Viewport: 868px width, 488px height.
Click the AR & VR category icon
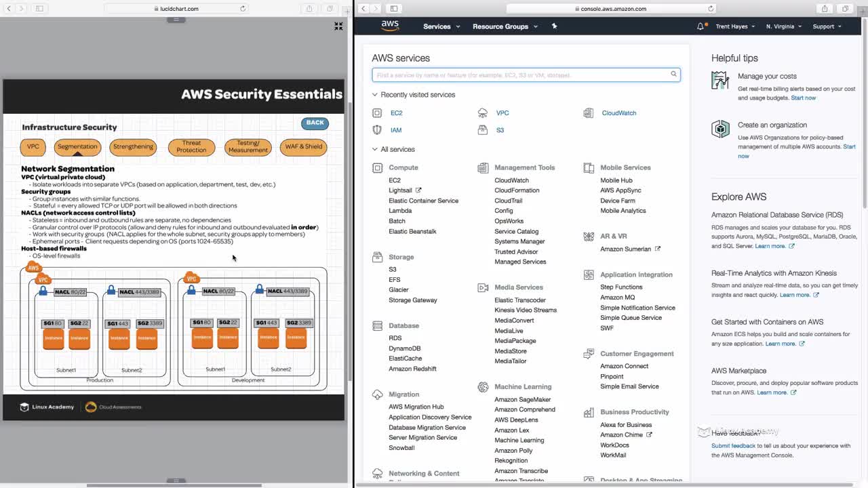(589, 236)
